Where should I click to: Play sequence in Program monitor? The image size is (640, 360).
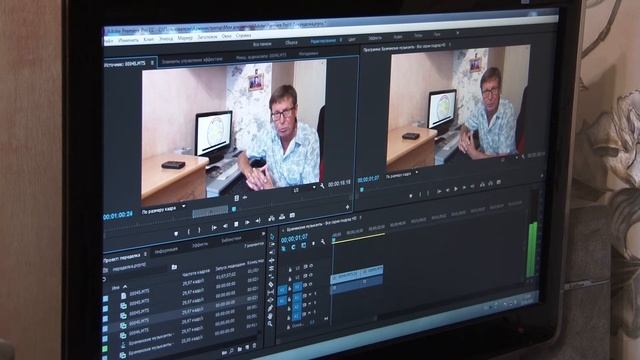point(456,189)
